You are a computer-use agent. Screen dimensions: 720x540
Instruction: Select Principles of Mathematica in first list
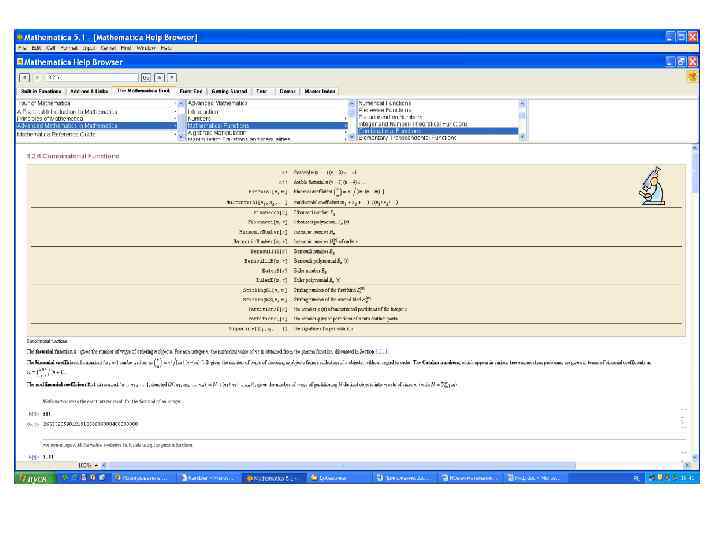coord(50,118)
